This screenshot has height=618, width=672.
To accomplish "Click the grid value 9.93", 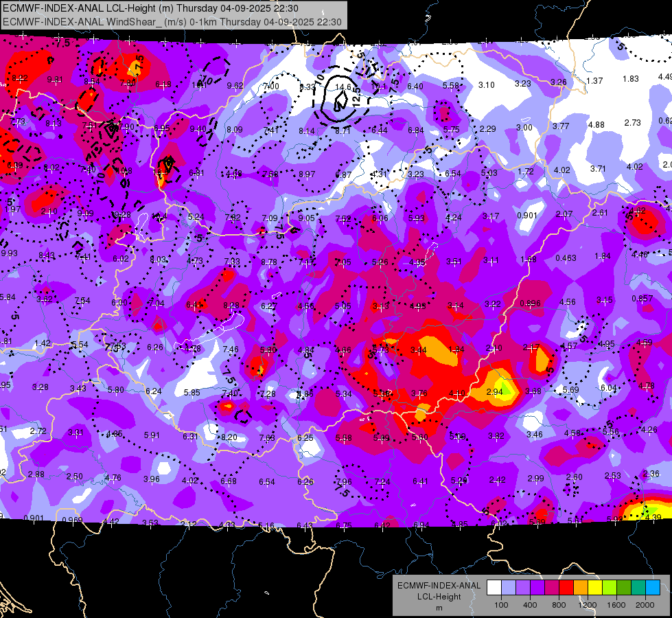I will point(10,253).
